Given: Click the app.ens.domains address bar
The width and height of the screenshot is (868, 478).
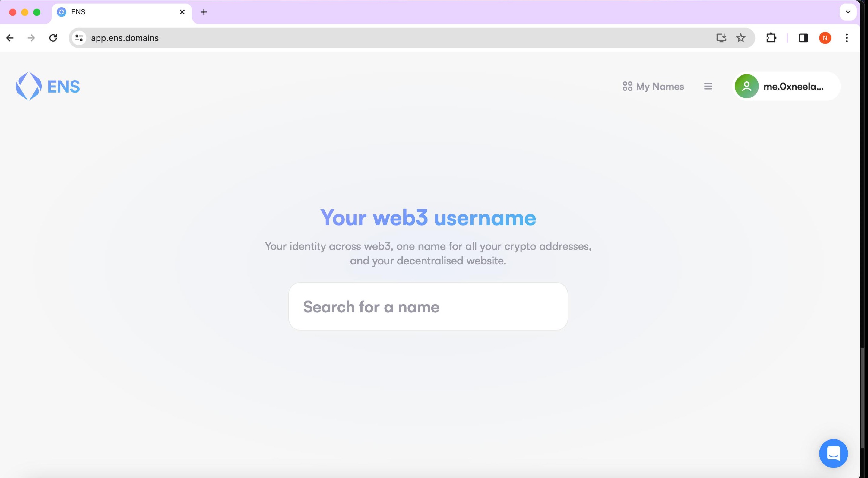Looking at the screenshot, I should coord(371,38).
